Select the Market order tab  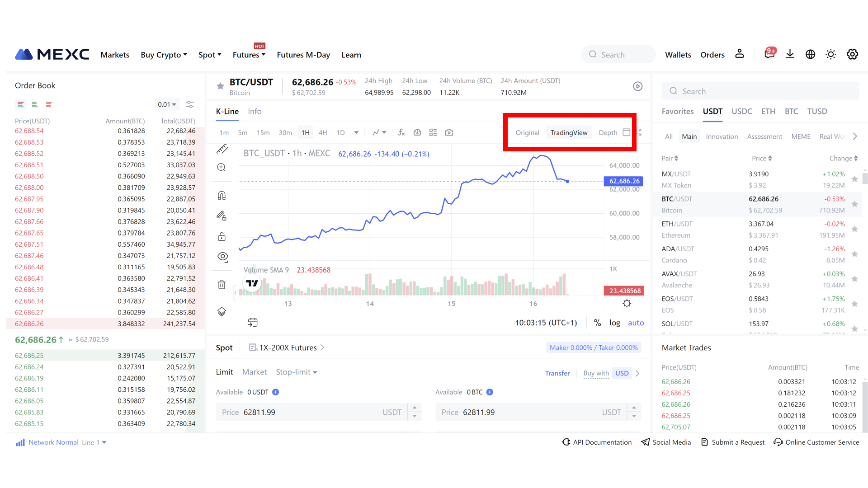[255, 372]
